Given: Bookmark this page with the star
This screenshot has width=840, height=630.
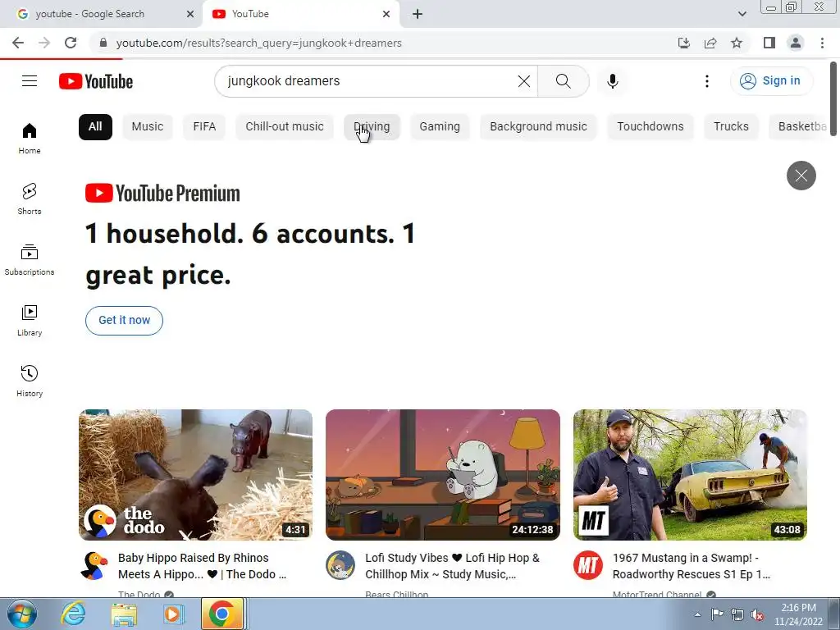Looking at the screenshot, I should point(737,43).
